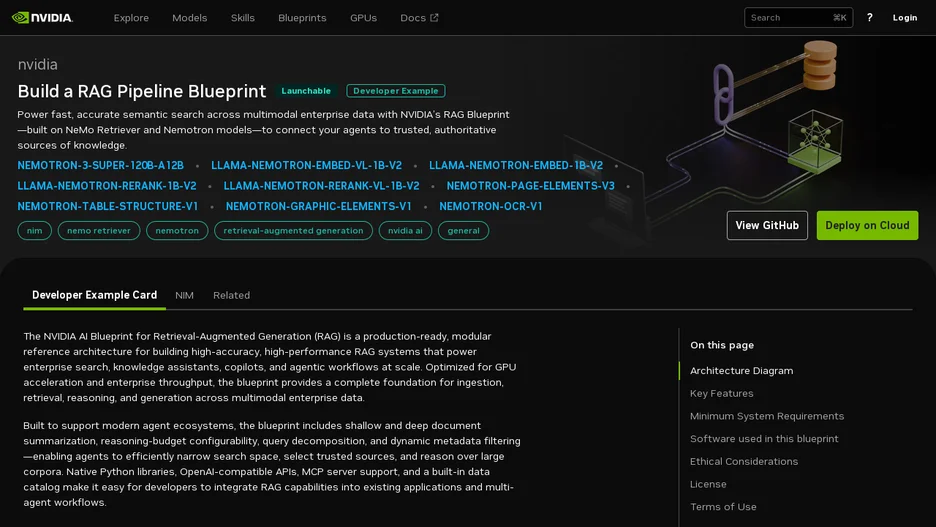This screenshot has height=527, width=936.
Task: Click the Developer Example badge
Action: 396,91
